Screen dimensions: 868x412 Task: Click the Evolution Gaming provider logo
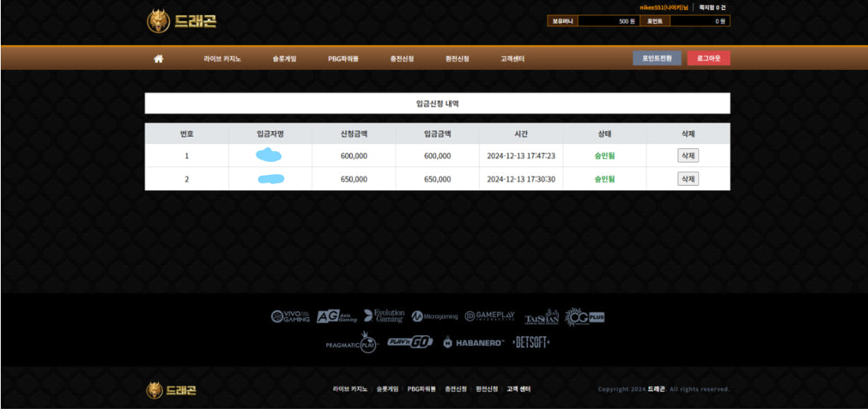pos(384,316)
